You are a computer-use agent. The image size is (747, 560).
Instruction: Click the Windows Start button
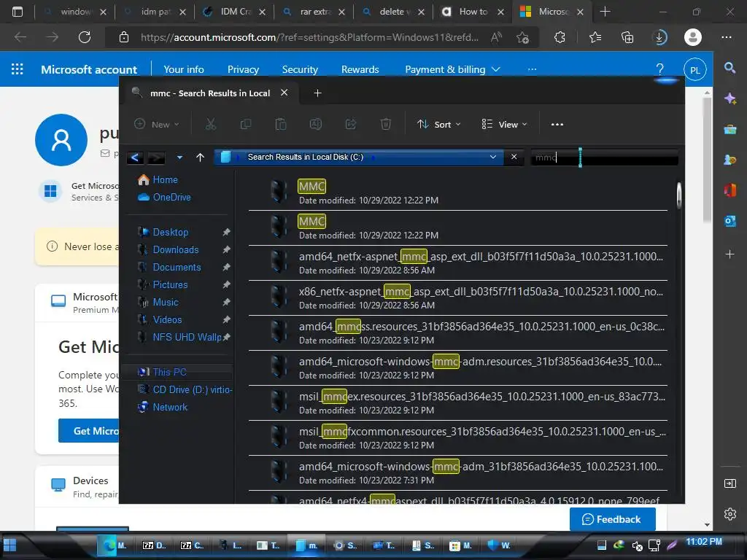(10, 545)
